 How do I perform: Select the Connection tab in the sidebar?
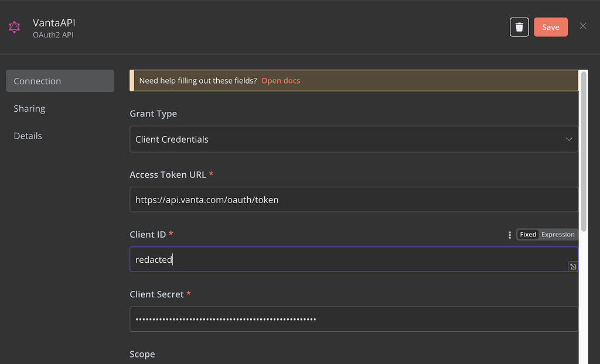37,80
